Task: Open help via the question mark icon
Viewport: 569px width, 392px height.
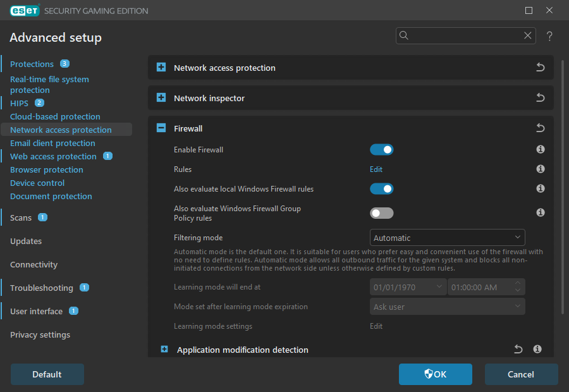Action: pyautogui.click(x=549, y=36)
